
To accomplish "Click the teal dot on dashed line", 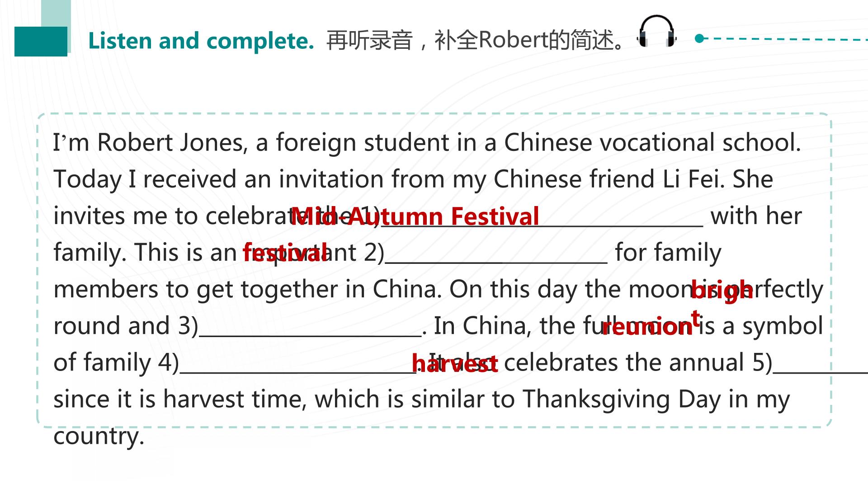I will click(700, 38).
